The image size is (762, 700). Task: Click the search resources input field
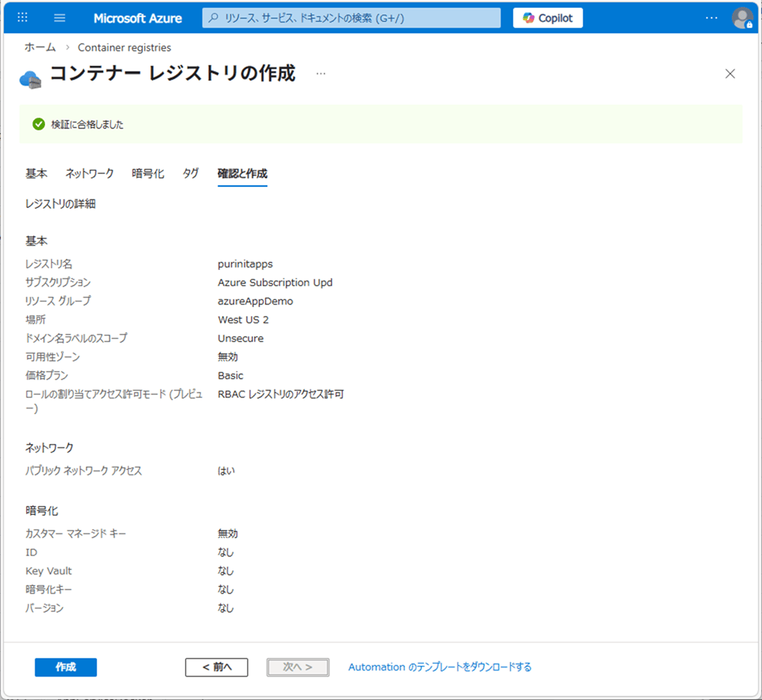[351, 18]
